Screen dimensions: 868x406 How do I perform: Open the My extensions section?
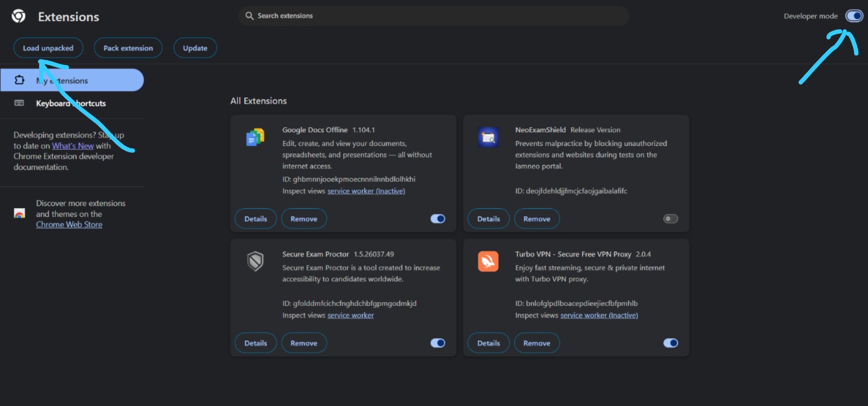(72, 80)
